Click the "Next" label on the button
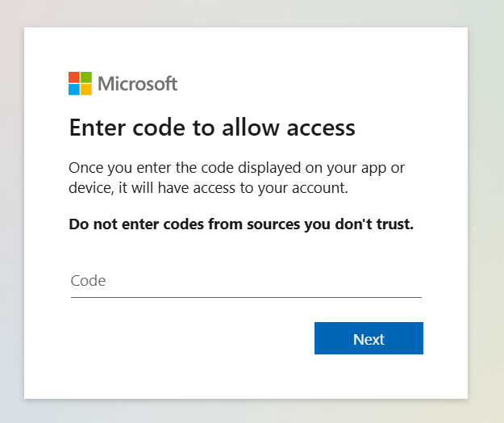 [x=369, y=339]
